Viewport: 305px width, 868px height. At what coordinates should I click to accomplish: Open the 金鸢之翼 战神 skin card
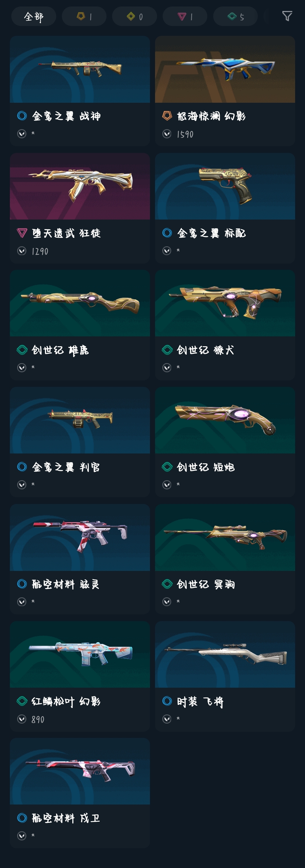(x=80, y=91)
